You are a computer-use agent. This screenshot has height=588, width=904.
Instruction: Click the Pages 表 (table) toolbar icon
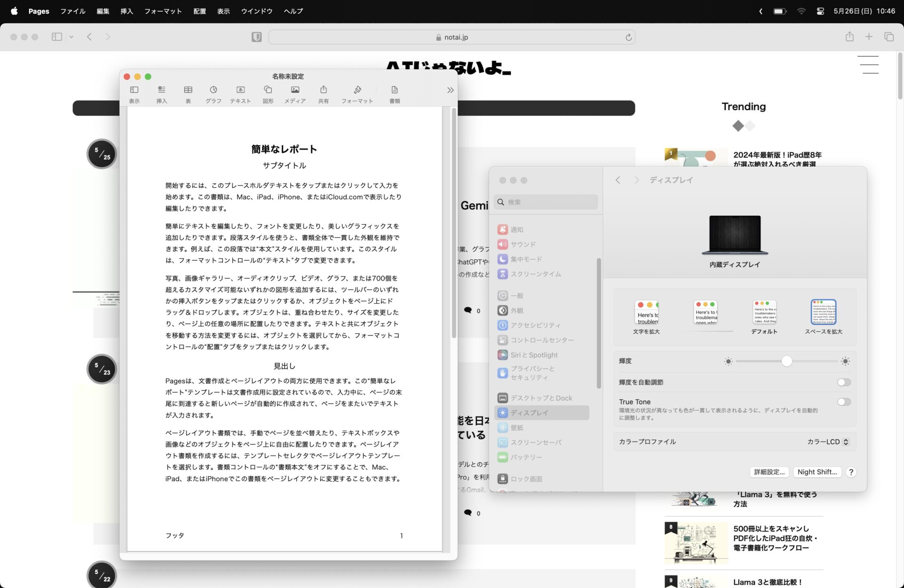point(188,90)
